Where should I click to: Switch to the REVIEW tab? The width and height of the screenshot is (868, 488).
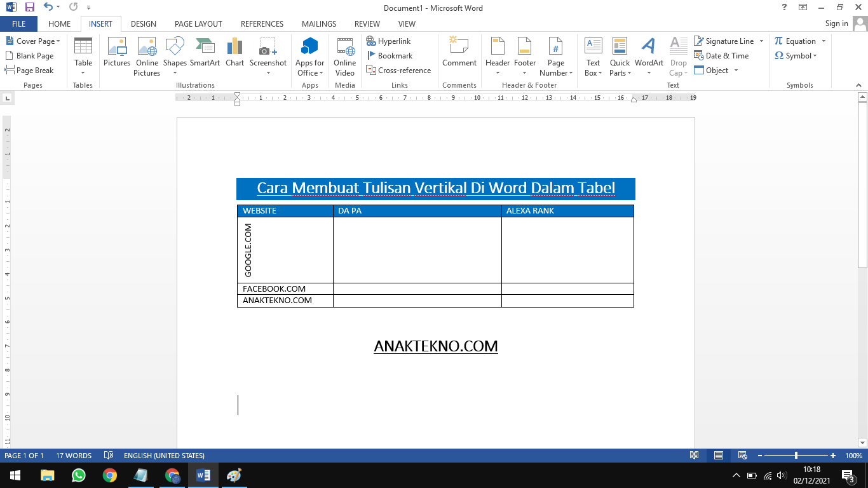(367, 24)
